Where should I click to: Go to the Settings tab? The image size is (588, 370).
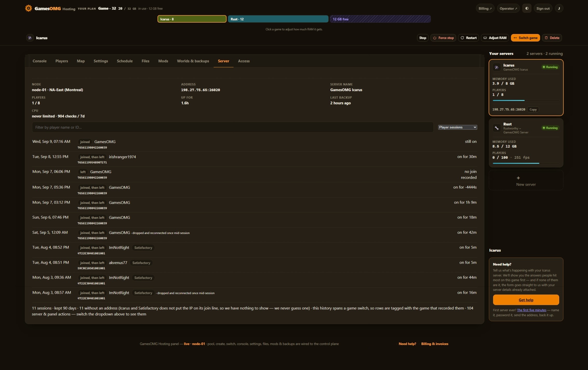101,61
